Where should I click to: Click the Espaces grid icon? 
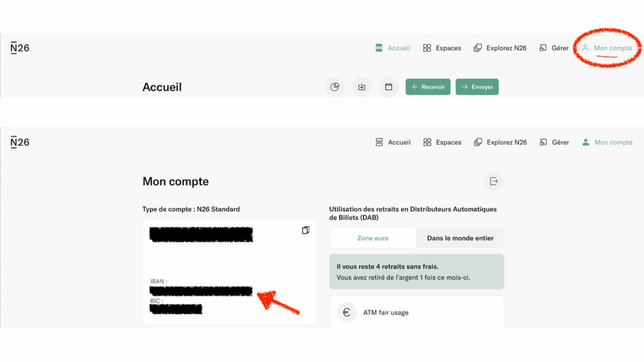pyautogui.click(x=428, y=48)
